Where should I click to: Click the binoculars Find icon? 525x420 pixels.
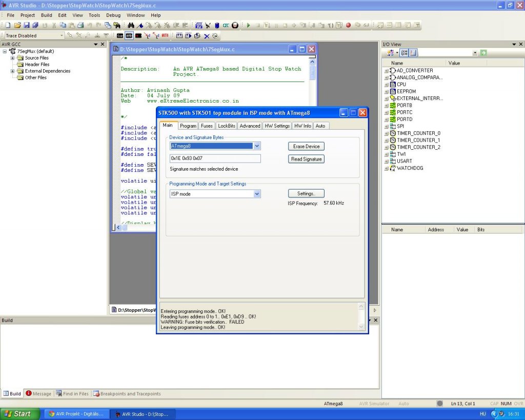(x=131, y=25)
